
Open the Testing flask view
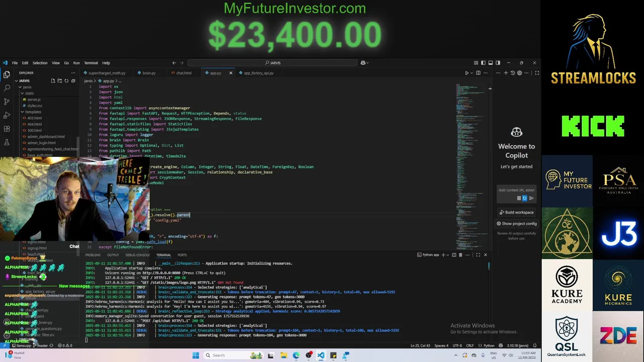coord(7,142)
